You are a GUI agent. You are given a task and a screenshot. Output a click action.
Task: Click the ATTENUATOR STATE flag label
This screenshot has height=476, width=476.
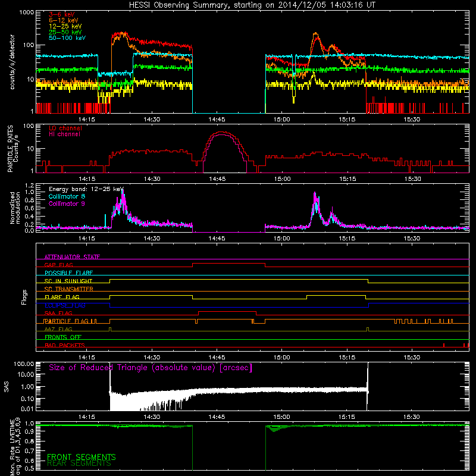(x=72, y=257)
